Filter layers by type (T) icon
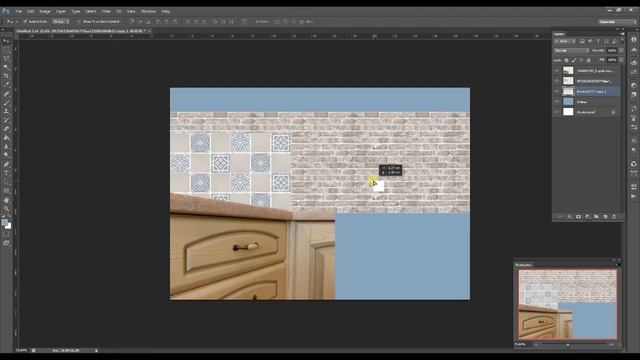This screenshot has width=640, height=360. point(598,42)
